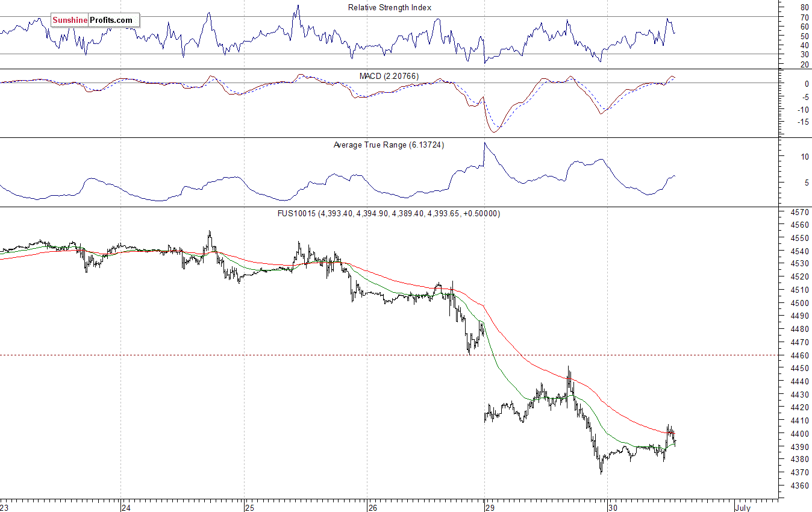Click the 26 date label on the axis
The width and height of the screenshot is (812, 512).
[x=373, y=508]
